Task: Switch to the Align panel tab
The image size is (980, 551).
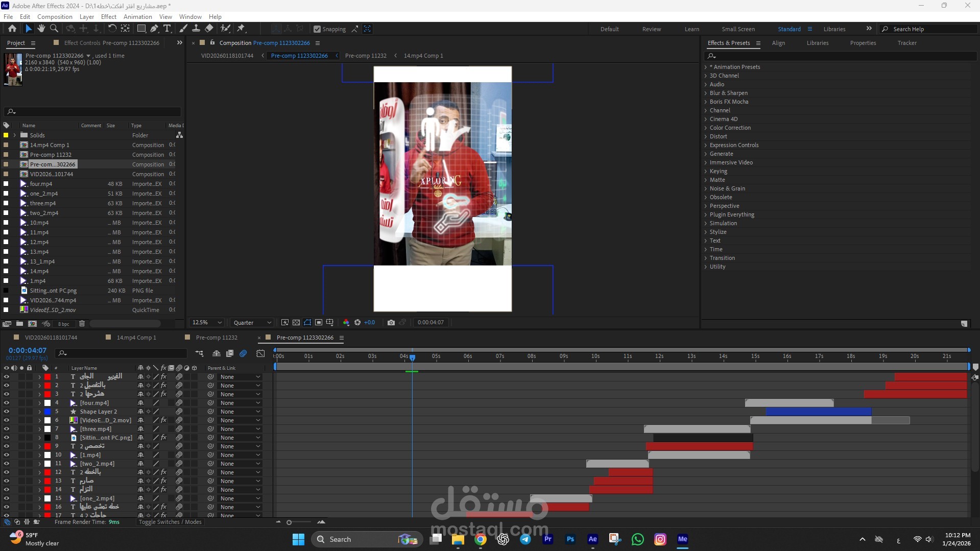Action: pos(778,43)
